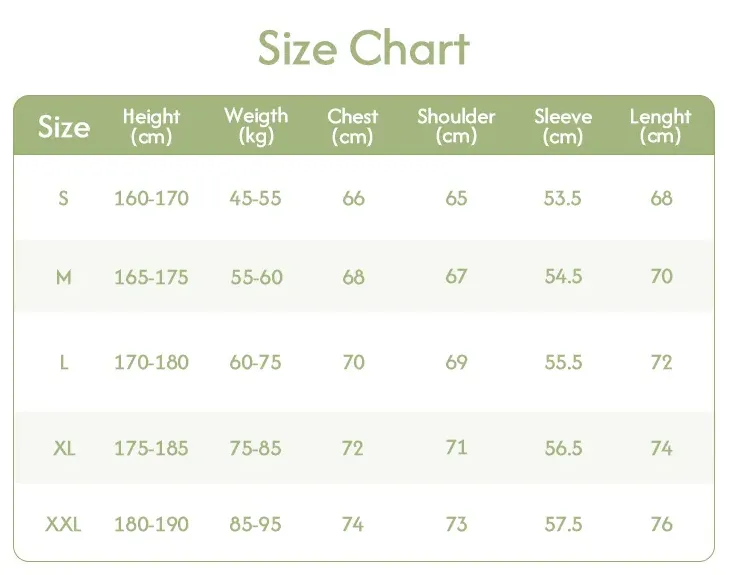
Task: Click the Weigth (kg) column header
Action: [256, 126]
